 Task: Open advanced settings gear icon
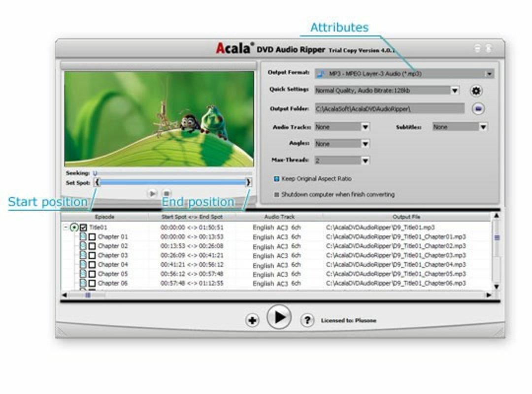476,91
